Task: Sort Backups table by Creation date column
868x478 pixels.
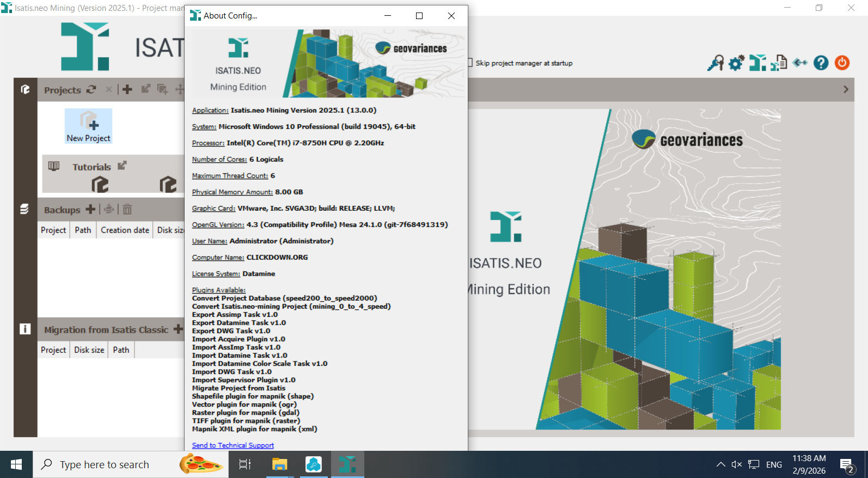Action: click(x=125, y=230)
